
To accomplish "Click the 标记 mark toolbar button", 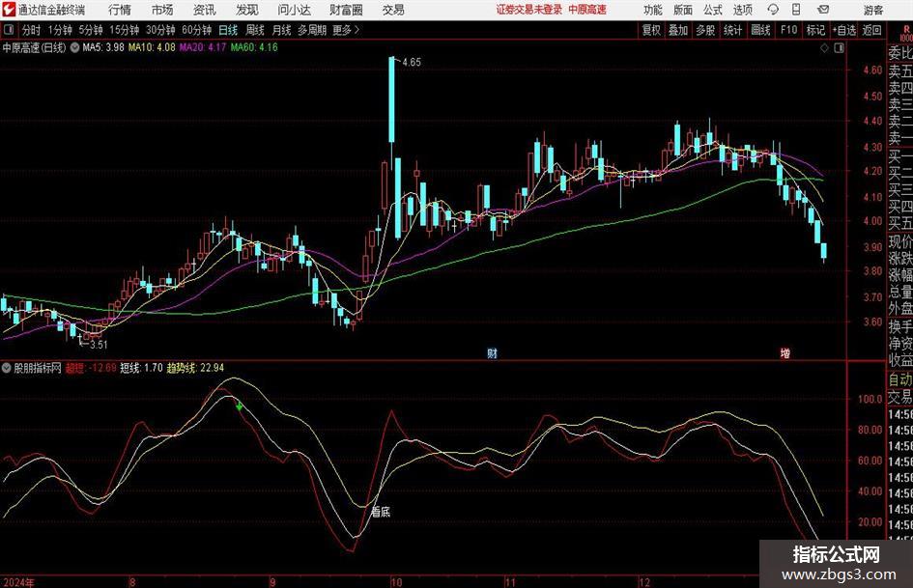I will tap(815, 30).
